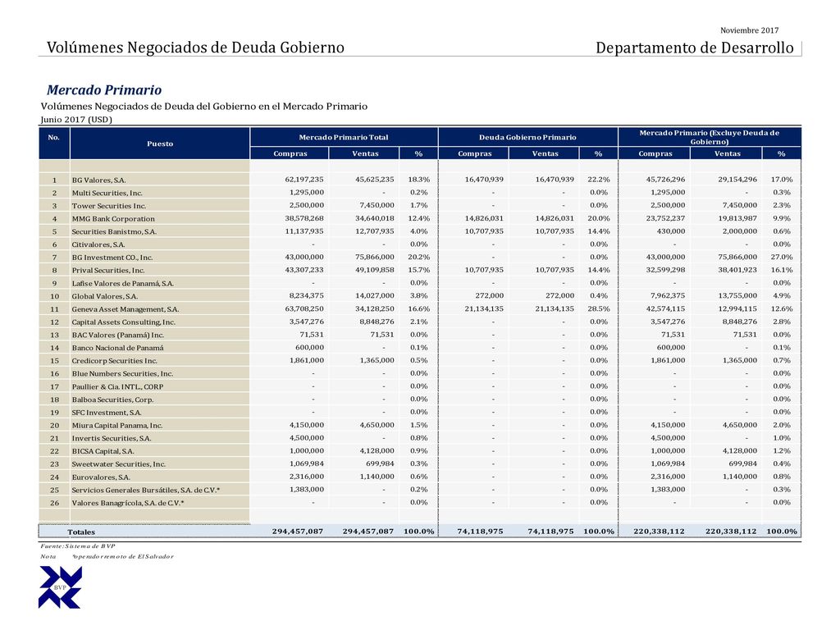The height and width of the screenshot is (630, 840).
Task: Click 'Sweetwater Securities, Inc.' row name
Action: pos(119,464)
